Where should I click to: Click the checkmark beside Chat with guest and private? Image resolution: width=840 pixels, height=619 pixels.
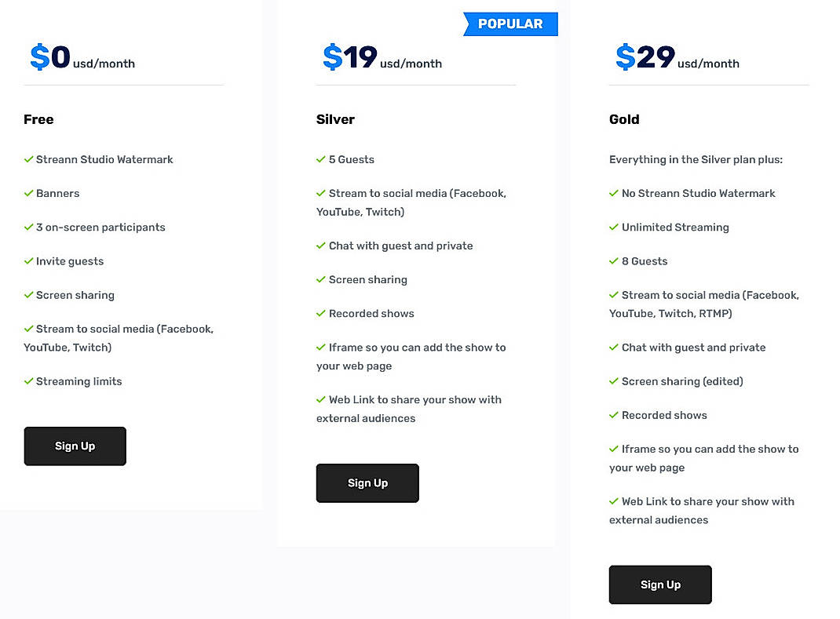[x=322, y=246]
